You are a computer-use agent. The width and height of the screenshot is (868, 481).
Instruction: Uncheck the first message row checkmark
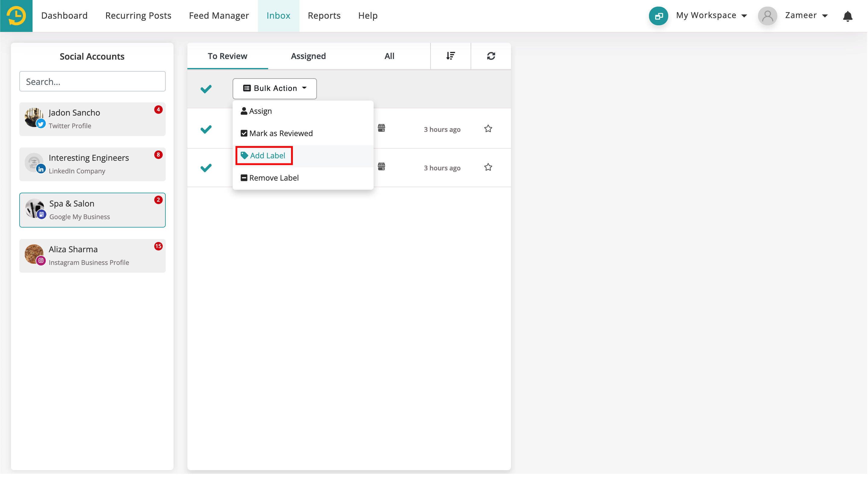(x=206, y=129)
